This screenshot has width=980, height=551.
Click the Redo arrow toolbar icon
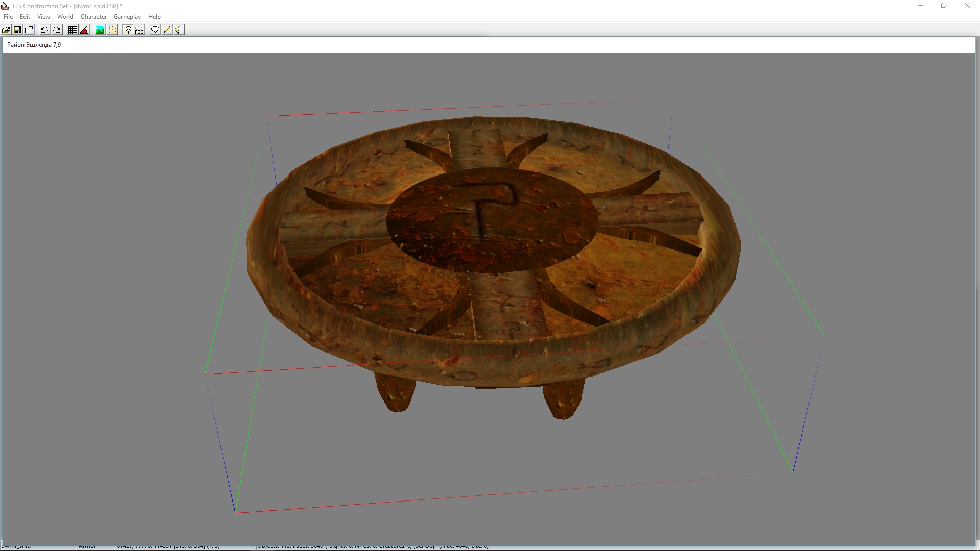[x=57, y=30]
